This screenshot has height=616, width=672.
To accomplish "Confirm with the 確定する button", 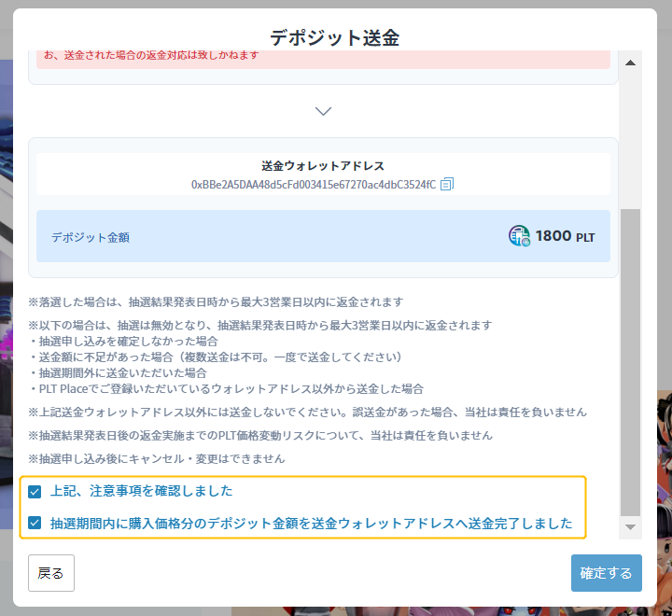I will [x=606, y=573].
